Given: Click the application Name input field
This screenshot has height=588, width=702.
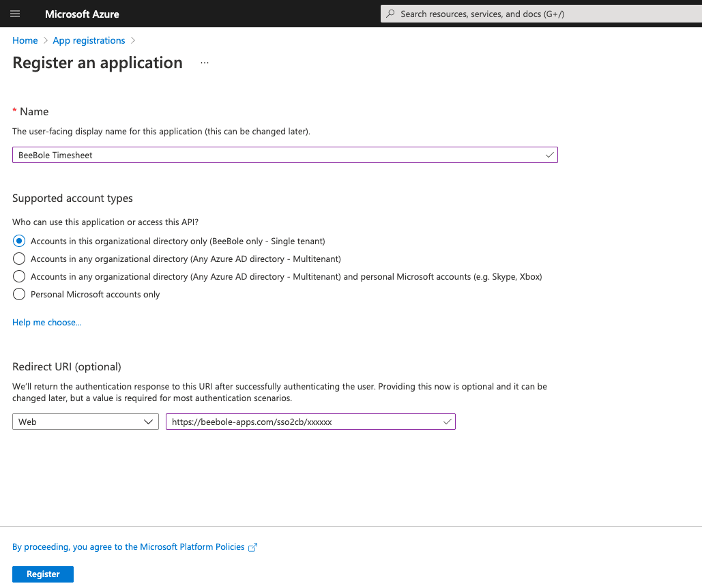Looking at the screenshot, I should point(273,155).
